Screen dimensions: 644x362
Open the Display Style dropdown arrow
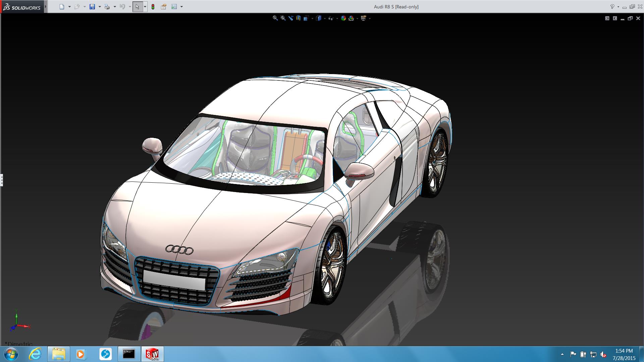coord(325,19)
